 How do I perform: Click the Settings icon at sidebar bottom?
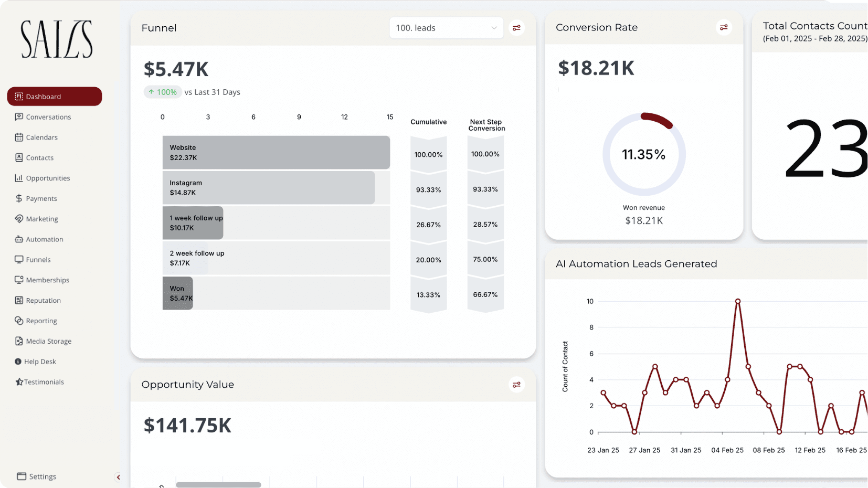[x=22, y=476]
